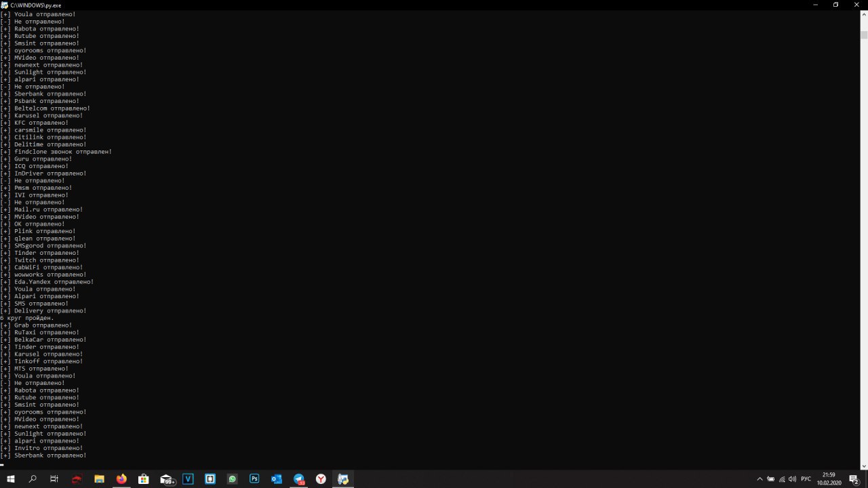
Task: Click the 'Invitro отправлено!' line
Action: [41, 448]
